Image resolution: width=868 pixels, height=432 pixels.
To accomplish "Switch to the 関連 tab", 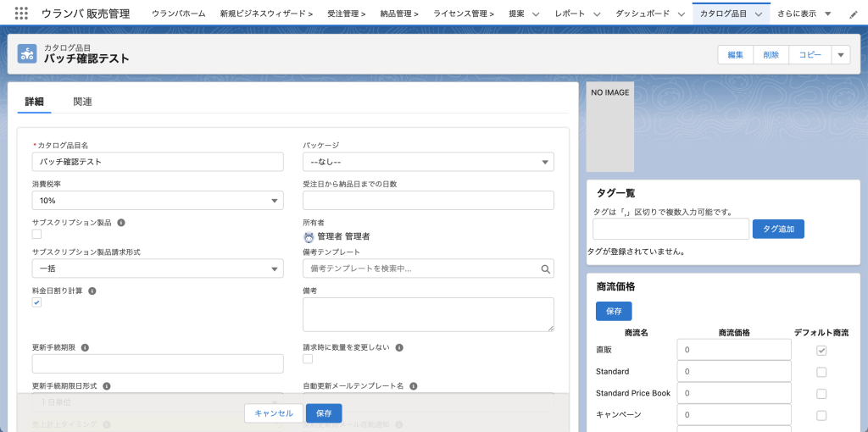I will point(82,102).
